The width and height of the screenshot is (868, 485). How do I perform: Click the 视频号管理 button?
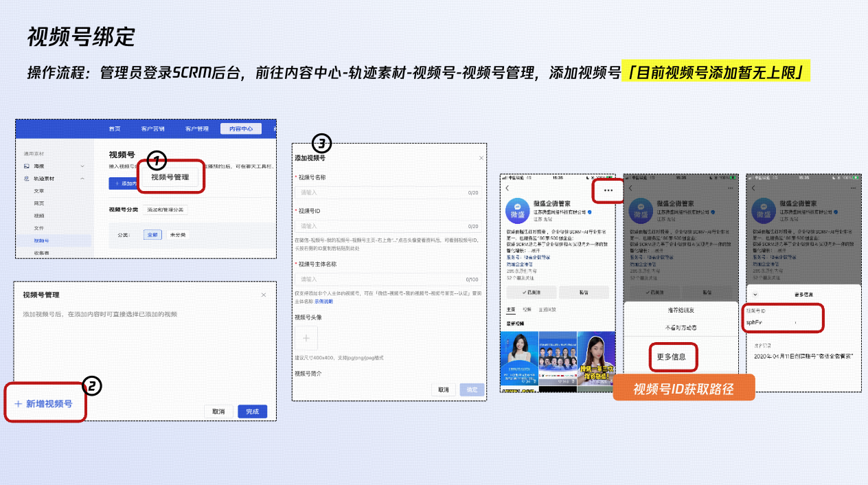tap(170, 177)
